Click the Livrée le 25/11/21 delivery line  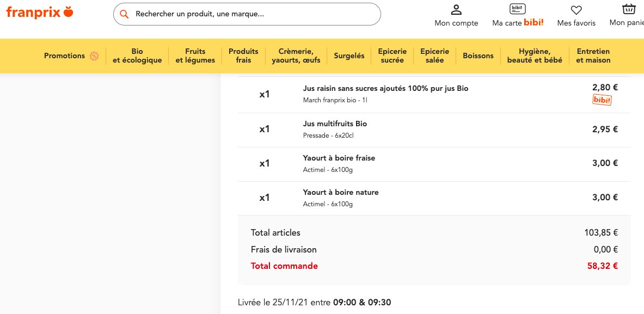pyautogui.click(x=315, y=303)
